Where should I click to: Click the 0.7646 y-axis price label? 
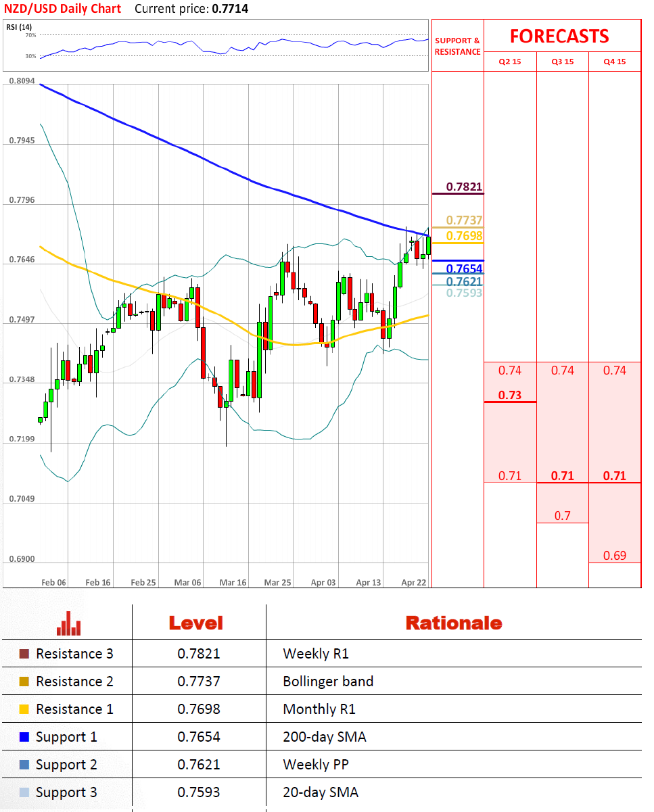22,260
